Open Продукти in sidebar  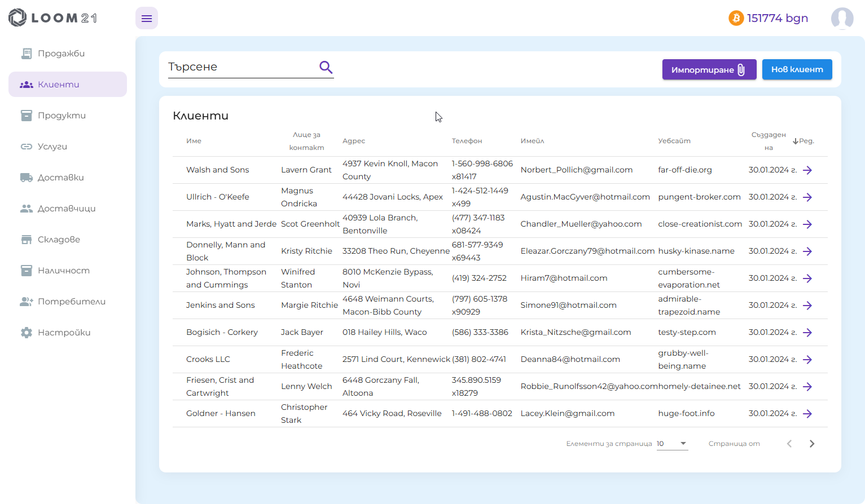click(x=68, y=116)
